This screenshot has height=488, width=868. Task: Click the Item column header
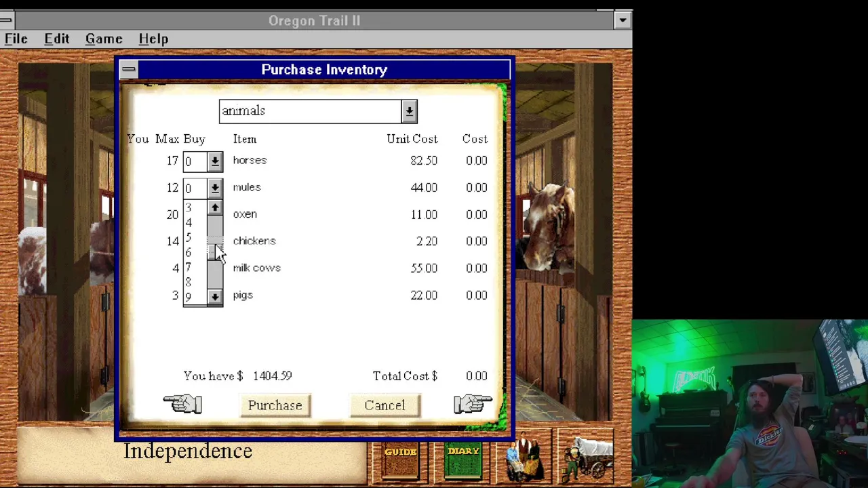click(x=245, y=139)
